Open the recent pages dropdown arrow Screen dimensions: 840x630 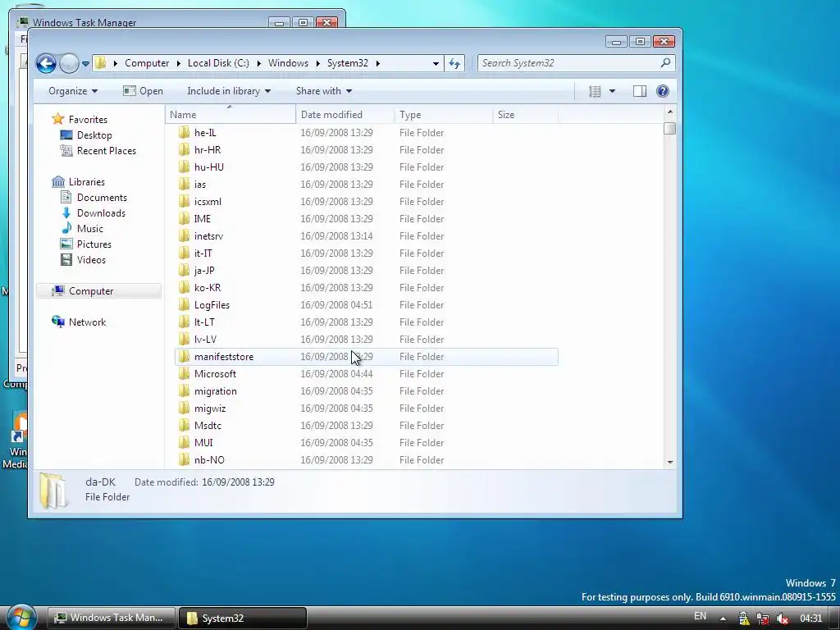pyautogui.click(x=85, y=64)
